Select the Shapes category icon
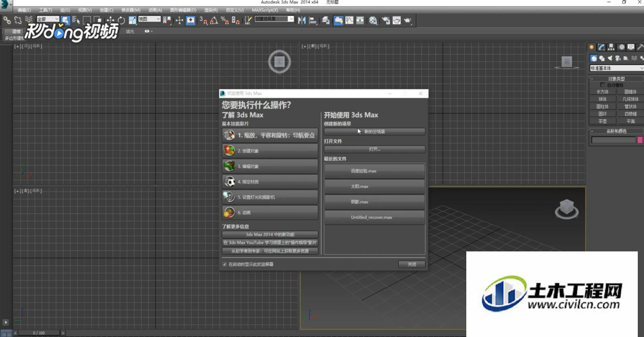Image resolution: width=644 pixels, height=337 pixels. pyautogui.click(x=602, y=58)
